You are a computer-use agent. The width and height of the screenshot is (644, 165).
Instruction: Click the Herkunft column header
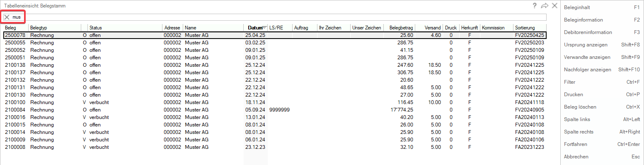pyautogui.click(x=470, y=28)
